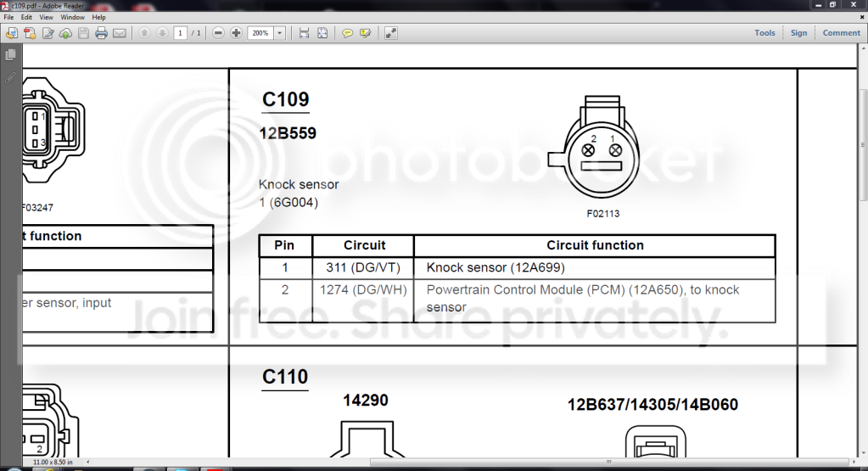Click the fit one full page icon
This screenshot has width=868, height=471.
[322, 33]
